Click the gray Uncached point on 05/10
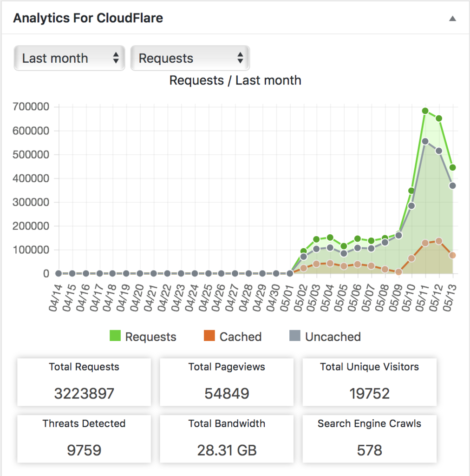Viewport: 470px width, 476px height. (x=411, y=206)
